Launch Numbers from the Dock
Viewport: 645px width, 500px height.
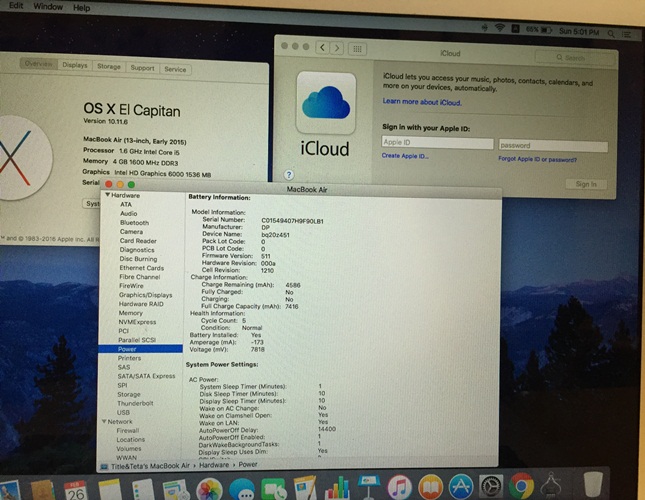click(337, 488)
